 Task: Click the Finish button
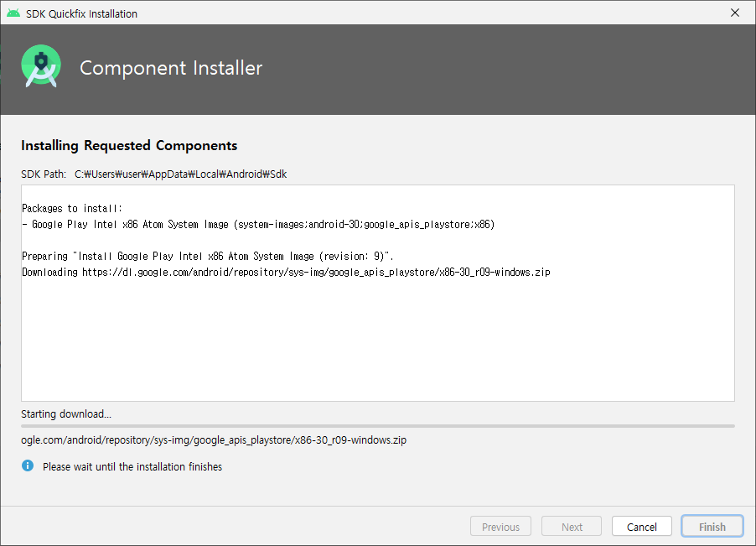[712, 526]
